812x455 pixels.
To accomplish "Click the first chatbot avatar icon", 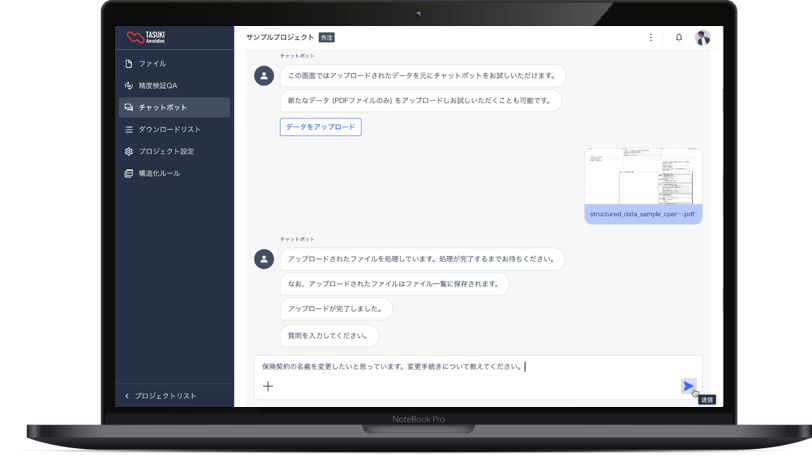I will [x=264, y=76].
